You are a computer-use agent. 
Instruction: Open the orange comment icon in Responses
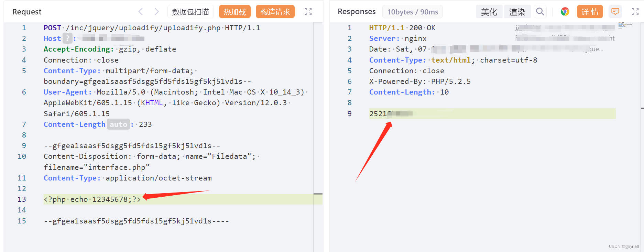[615, 12]
